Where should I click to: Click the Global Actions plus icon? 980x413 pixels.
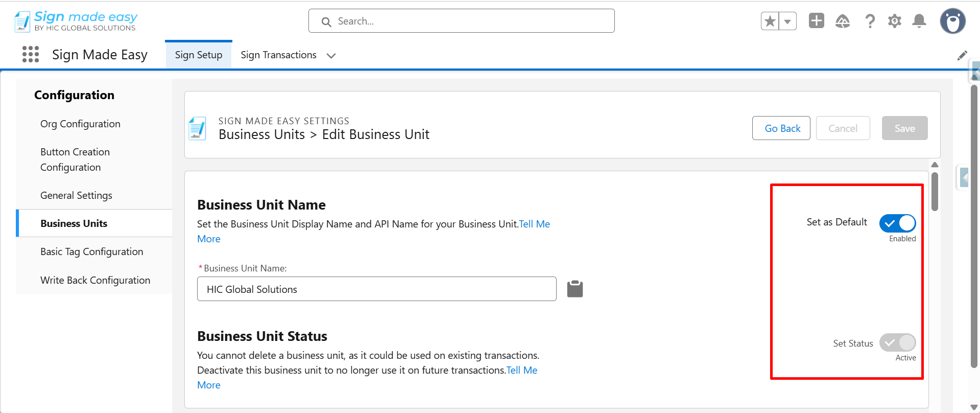click(x=816, y=21)
